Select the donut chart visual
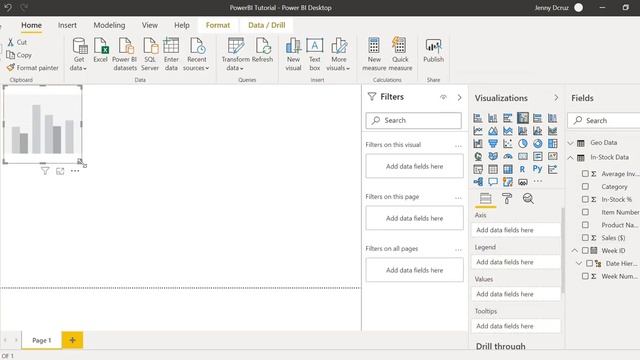 pos(538,144)
